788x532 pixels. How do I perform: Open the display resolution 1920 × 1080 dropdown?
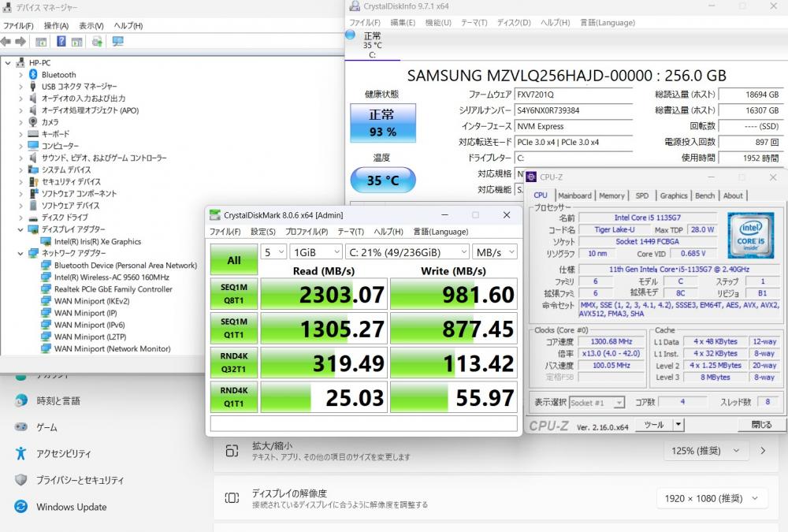tap(712, 498)
